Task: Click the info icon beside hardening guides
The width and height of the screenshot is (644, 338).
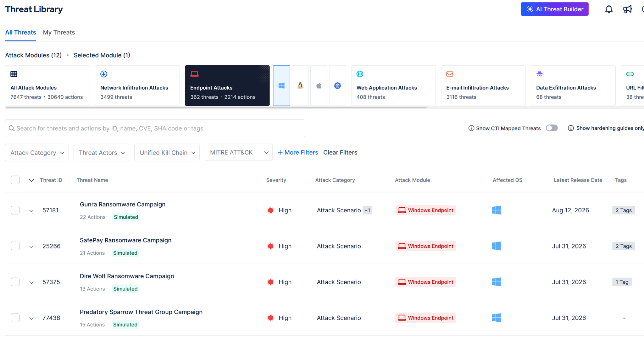Action: pos(571,128)
